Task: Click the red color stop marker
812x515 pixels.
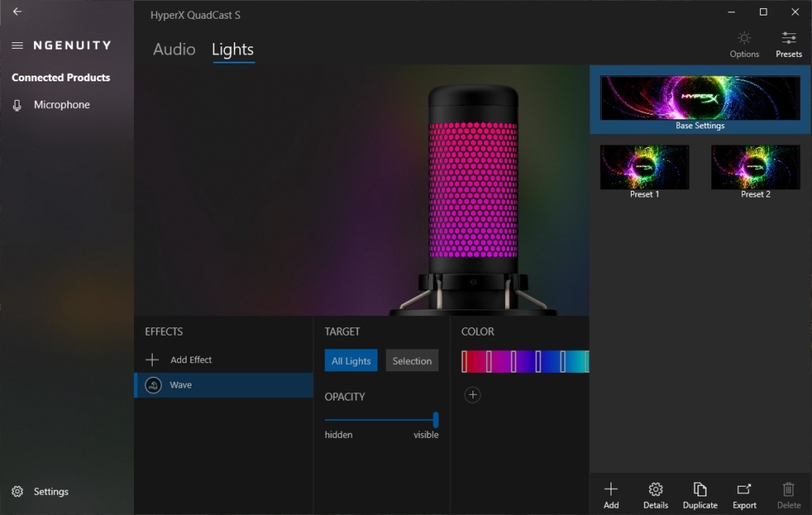Action: pyautogui.click(x=464, y=361)
